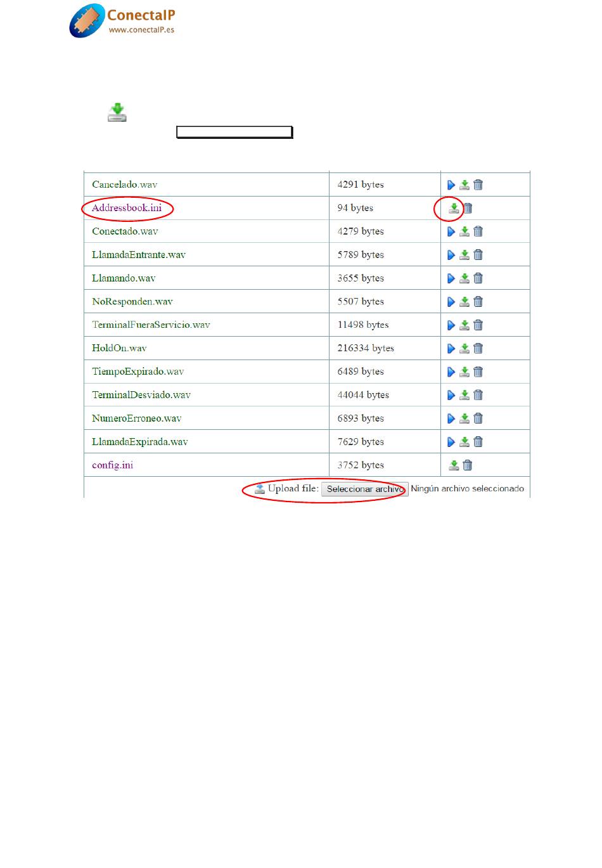Play the LlamadaExpirada.wav audio

(451, 442)
